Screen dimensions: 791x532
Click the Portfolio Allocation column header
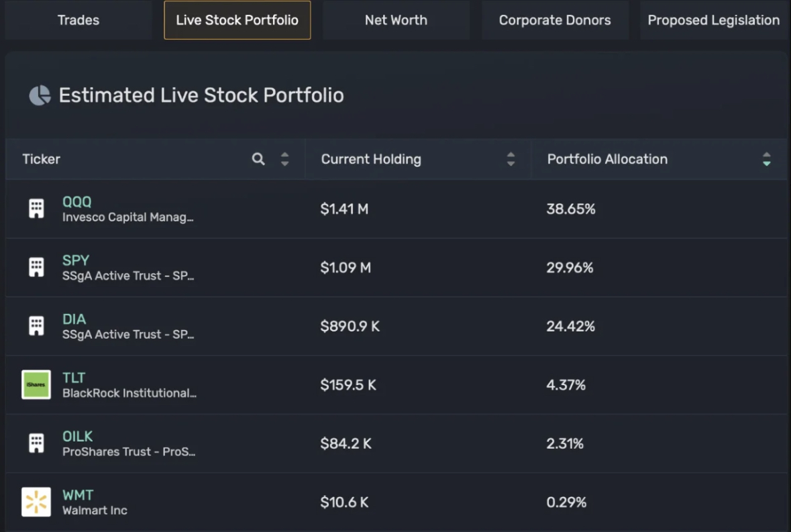coord(607,159)
